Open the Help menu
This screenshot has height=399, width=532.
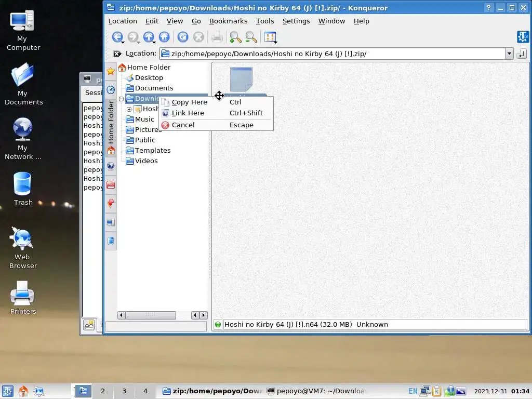point(362,21)
